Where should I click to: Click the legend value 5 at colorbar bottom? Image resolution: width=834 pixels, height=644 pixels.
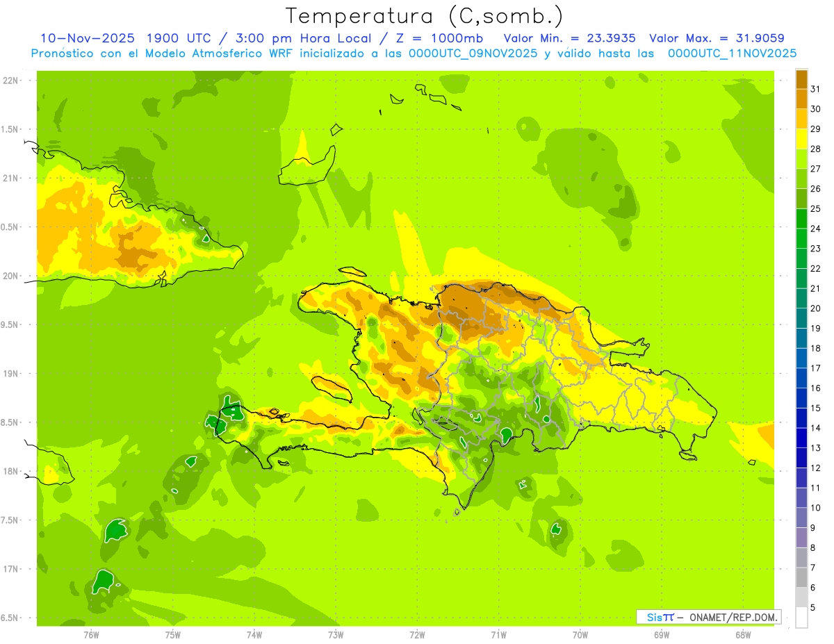coord(813,608)
